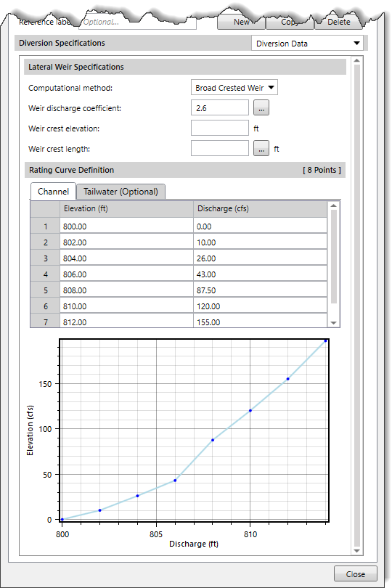392x588 pixels.
Task: Select row header 5 in the rating table
Action: coord(46,290)
